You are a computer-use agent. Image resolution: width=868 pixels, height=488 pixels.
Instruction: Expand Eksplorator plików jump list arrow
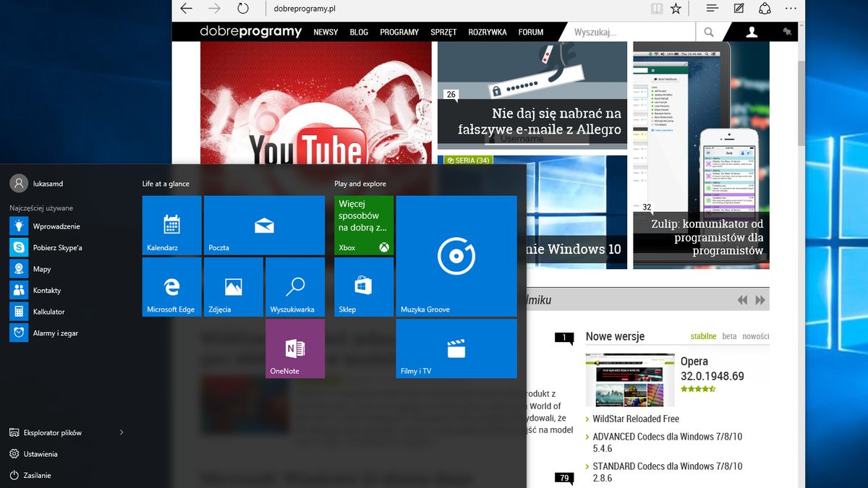pyautogui.click(x=122, y=432)
